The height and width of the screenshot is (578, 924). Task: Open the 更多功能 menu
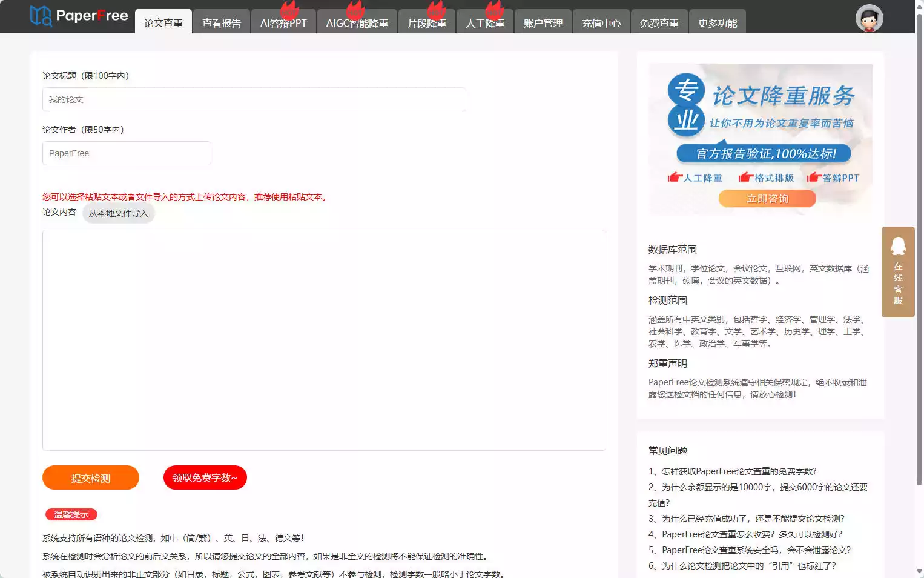point(718,23)
